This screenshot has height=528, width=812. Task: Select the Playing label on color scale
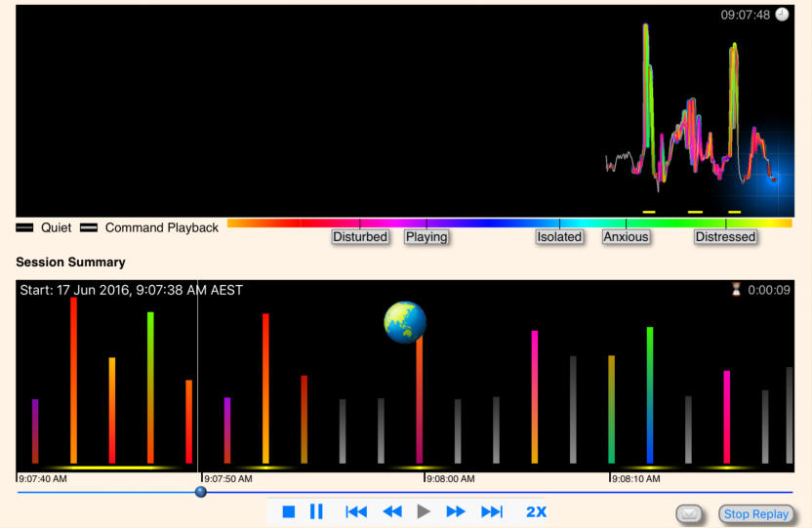click(x=426, y=237)
